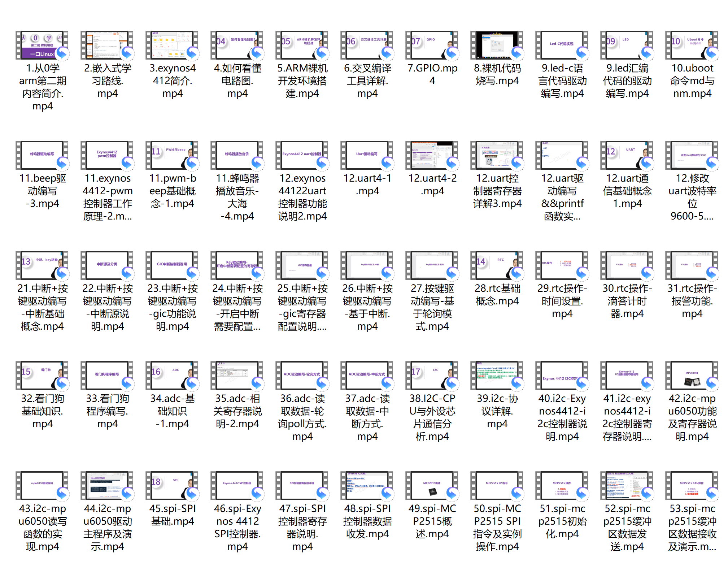Select video file 1.从0学arm第二期内容简介.mp4
Image resolution: width=728 pixels, height=564 pixels.
(42, 45)
